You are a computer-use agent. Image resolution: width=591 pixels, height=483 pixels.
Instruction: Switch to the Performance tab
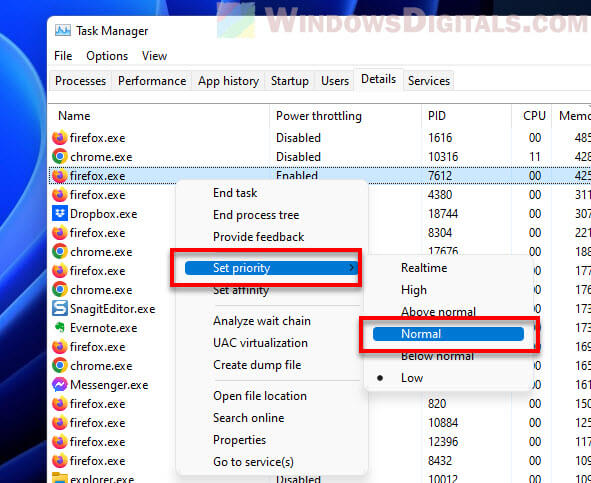click(x=152, y=81)
